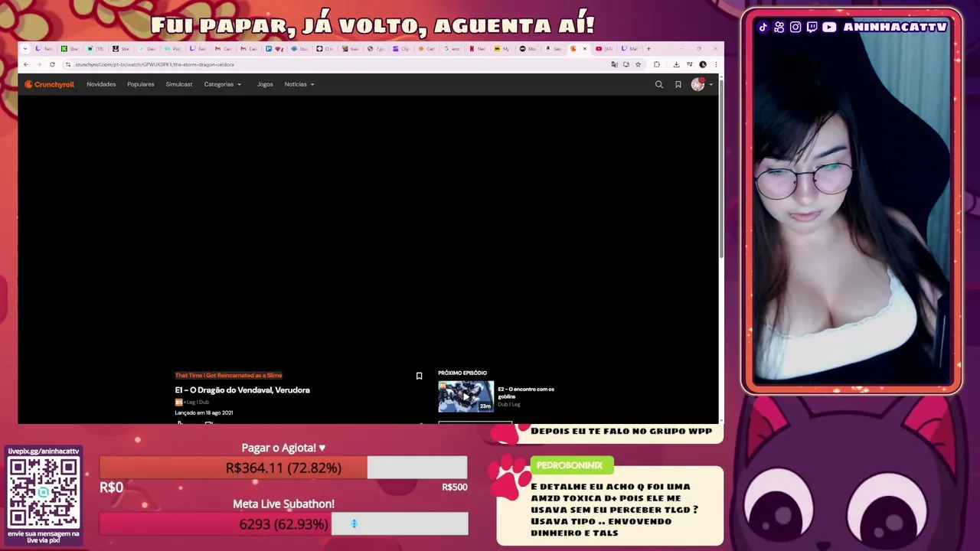
Task: Focus the crunchyroll.com address bar URL
Action: (155, 64)
